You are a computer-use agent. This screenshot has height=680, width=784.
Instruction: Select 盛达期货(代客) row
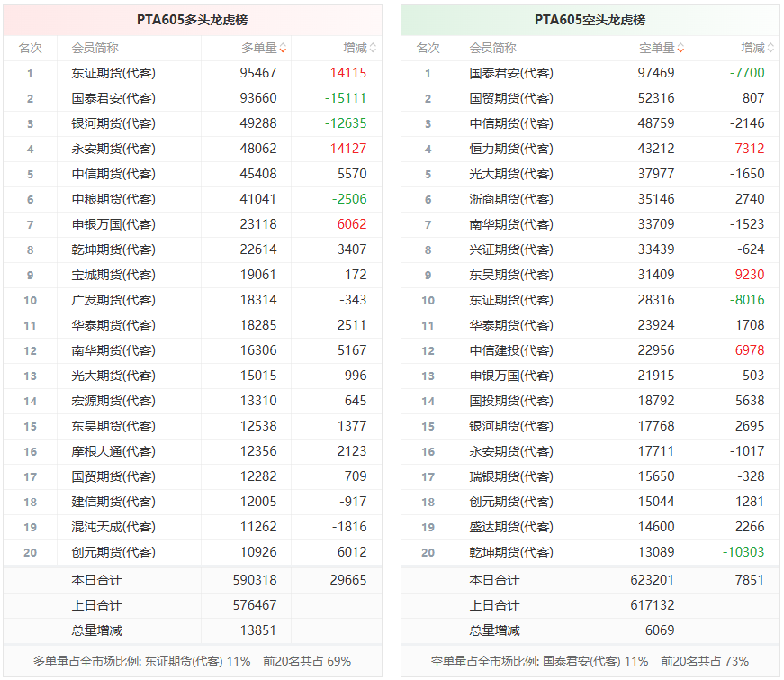pyautogui.click(x=590, y=527)
